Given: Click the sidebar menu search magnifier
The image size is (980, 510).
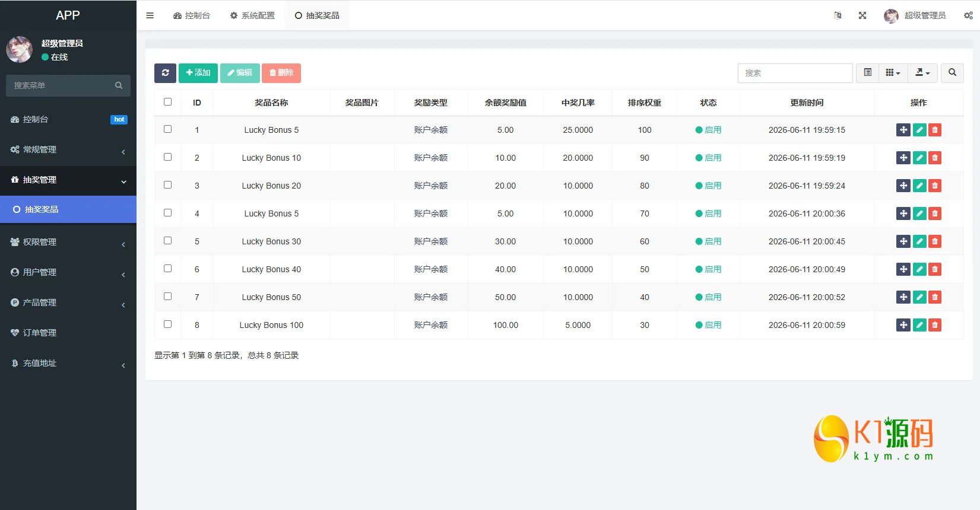Looking at the screenshot, I should point(119,85).
